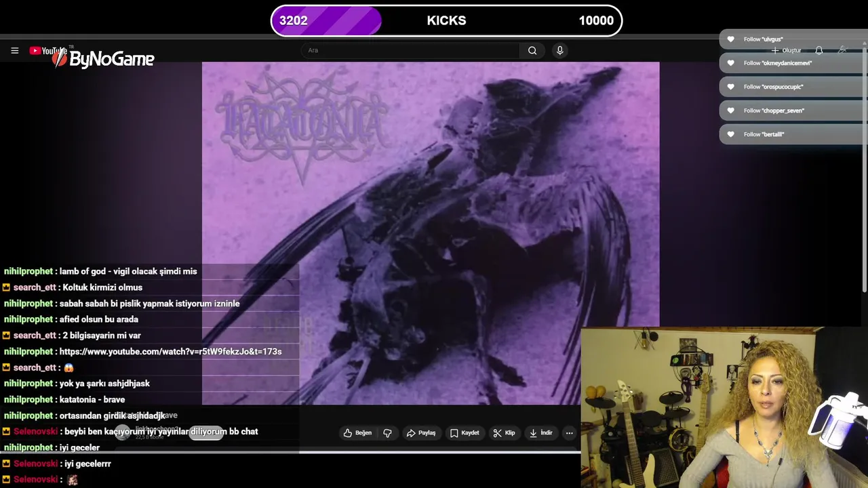The height and width of the screenshot is (488, 868).
Task: Open the youtube.com/watch link in chat
Action: click(170, 351)
